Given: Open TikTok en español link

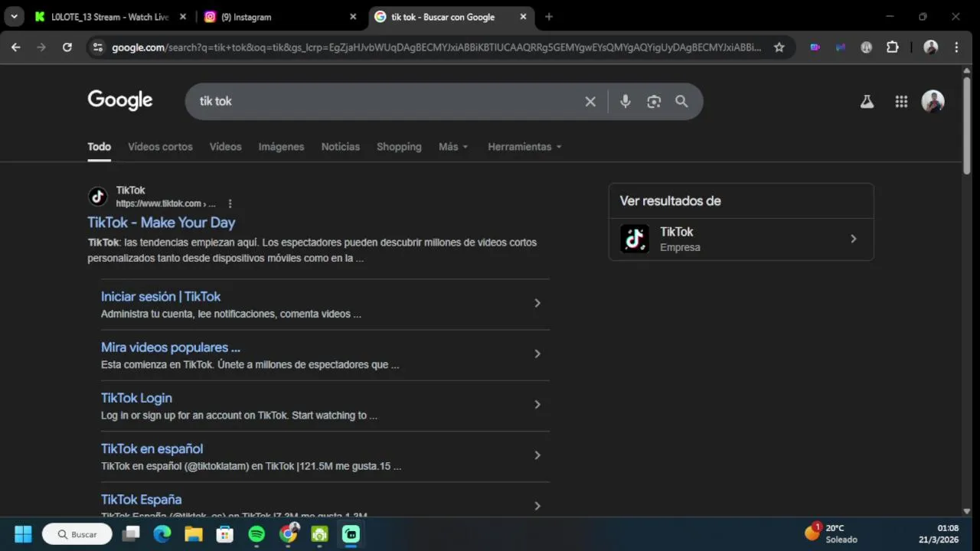Looking at the screenshot, I should click(152, 449).
